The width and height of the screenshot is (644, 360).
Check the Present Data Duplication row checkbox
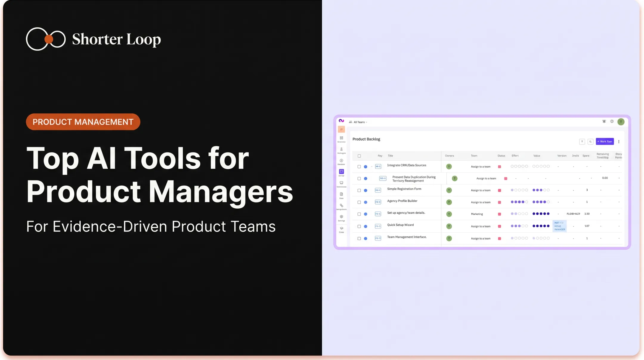click(359, 179)
